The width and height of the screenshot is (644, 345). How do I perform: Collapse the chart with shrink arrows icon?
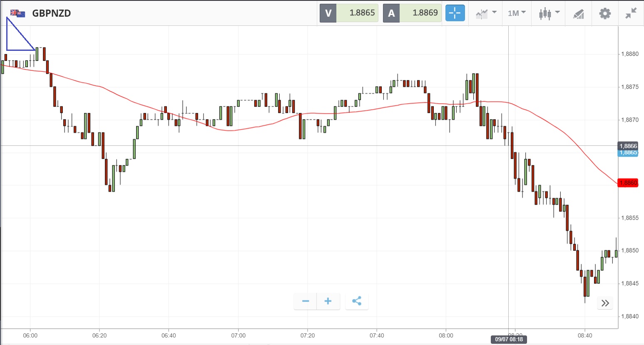pyautogui.click(x=631, y=13)
